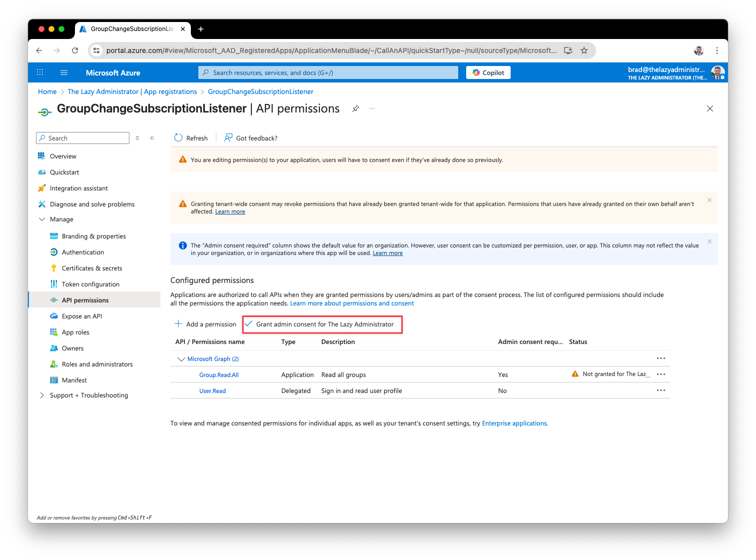The image size is (756, 560).
Task: Expand Support + Troubleshooting section
Action: [42, 395]
